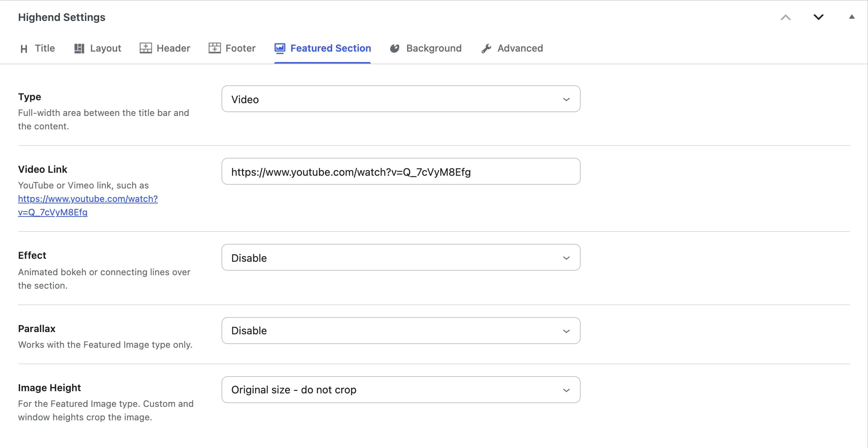The image size is (868, 448).
Task: Click the Header tab icon
Action: [x=146, y=48]
